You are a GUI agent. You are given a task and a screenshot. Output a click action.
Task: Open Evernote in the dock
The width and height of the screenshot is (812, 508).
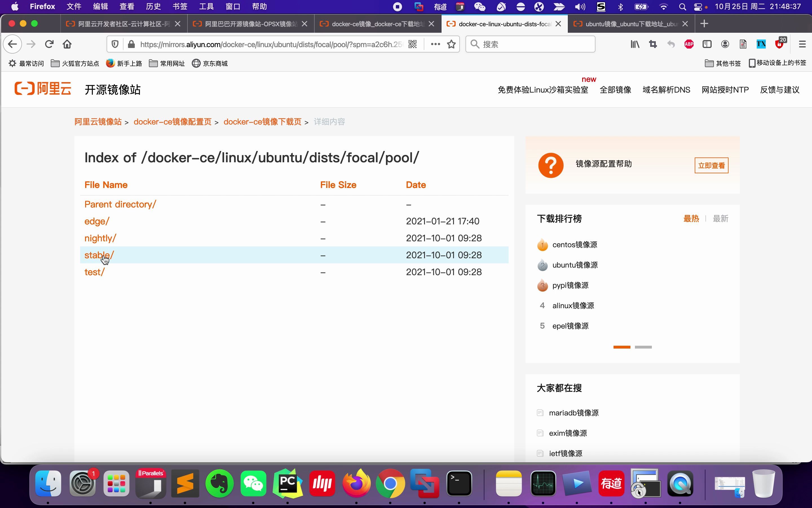[x=219, y=483]
